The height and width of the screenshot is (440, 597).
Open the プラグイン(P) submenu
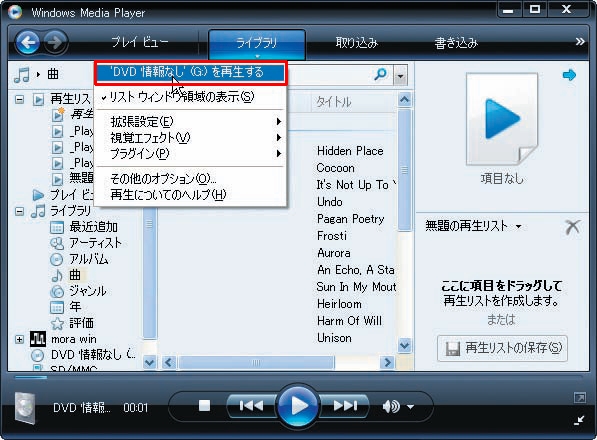[190, 154]
